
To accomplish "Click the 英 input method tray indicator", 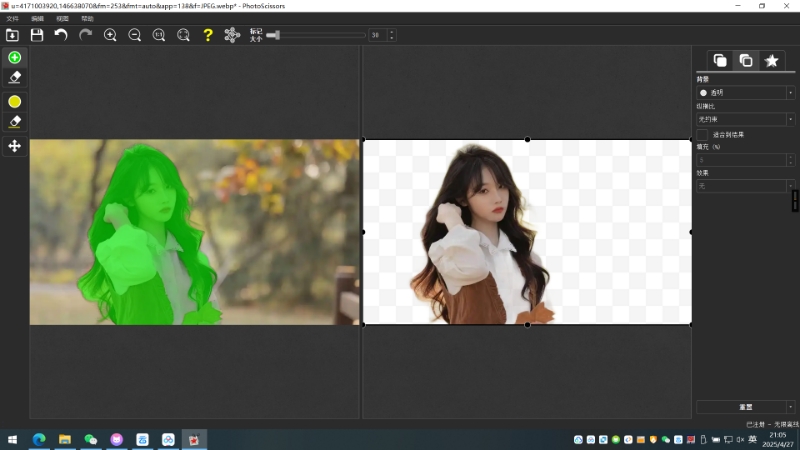I will coord(753,439).
